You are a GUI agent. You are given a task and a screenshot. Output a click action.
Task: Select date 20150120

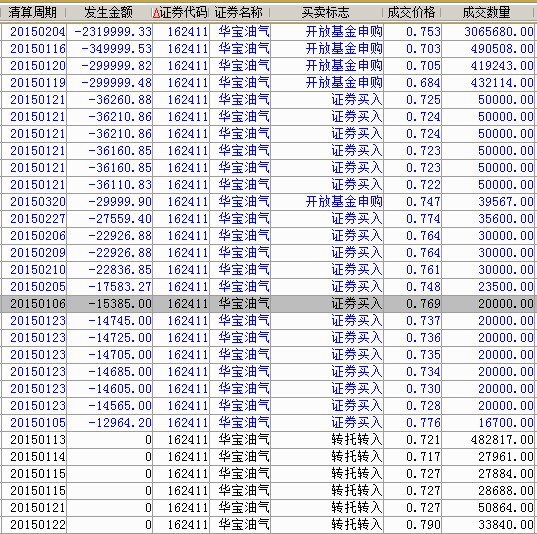click(38, 66)
